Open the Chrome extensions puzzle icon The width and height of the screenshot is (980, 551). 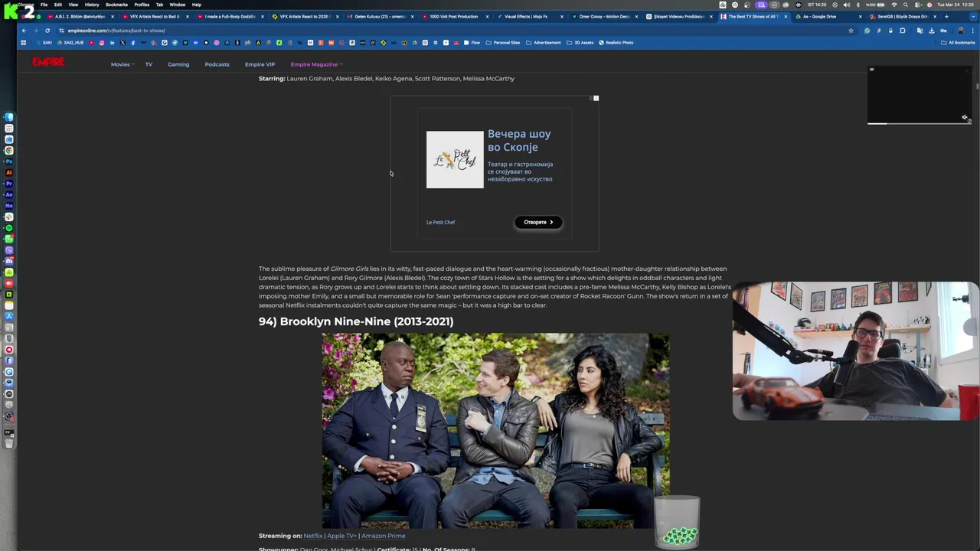tap(902, 31)
